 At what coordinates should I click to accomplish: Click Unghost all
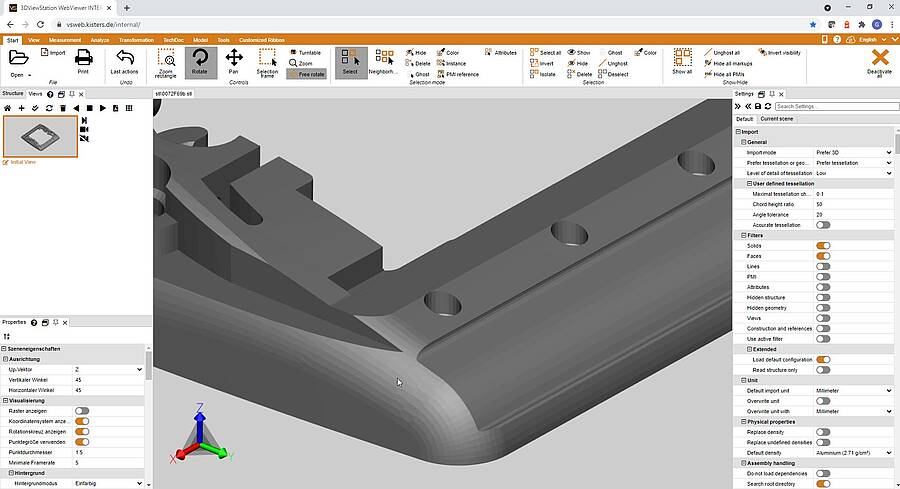pyautogui.click(x=721, y=52)
